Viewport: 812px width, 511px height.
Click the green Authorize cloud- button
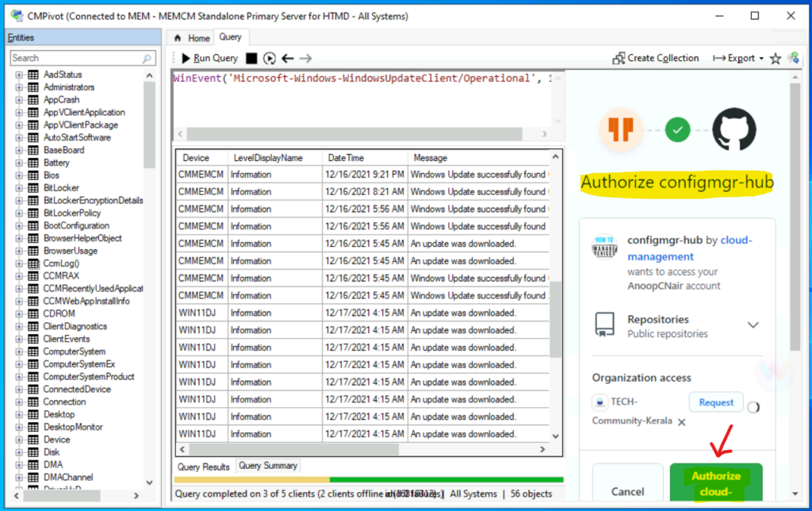click(x=716, y=483)
